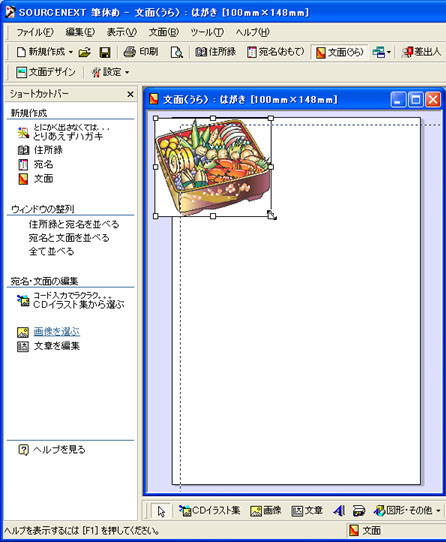Open the 差出人 sender button
This screenshot has width=446, height=542.
click(x=421, y=52)
